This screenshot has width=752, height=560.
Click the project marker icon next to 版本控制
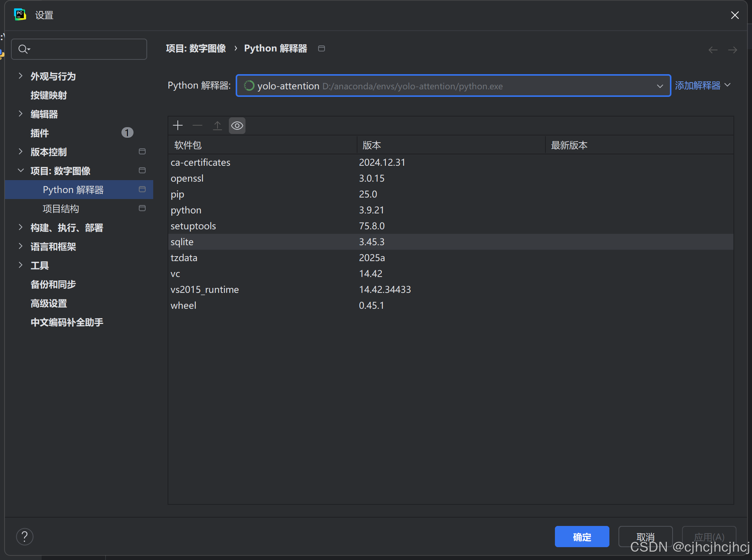coord(142,152)
